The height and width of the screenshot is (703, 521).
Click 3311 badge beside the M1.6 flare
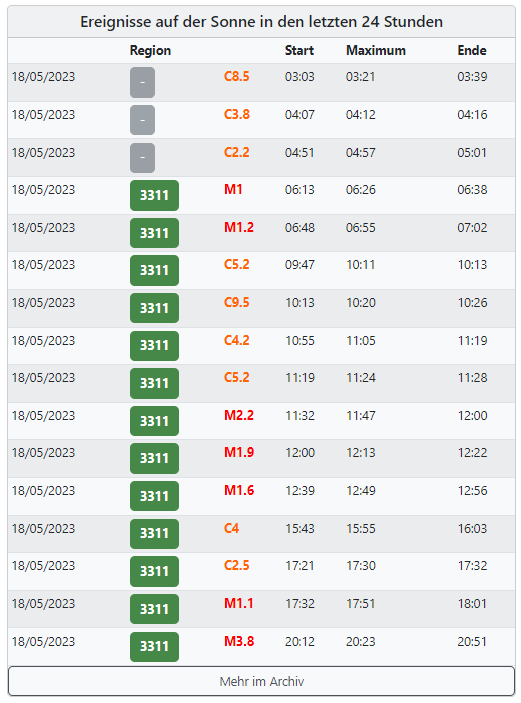click(154, 496)
